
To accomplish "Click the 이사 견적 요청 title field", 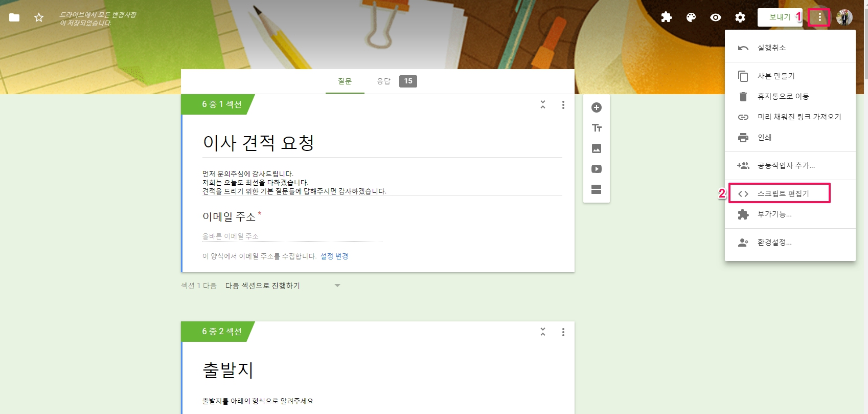I will coord(382,143).
